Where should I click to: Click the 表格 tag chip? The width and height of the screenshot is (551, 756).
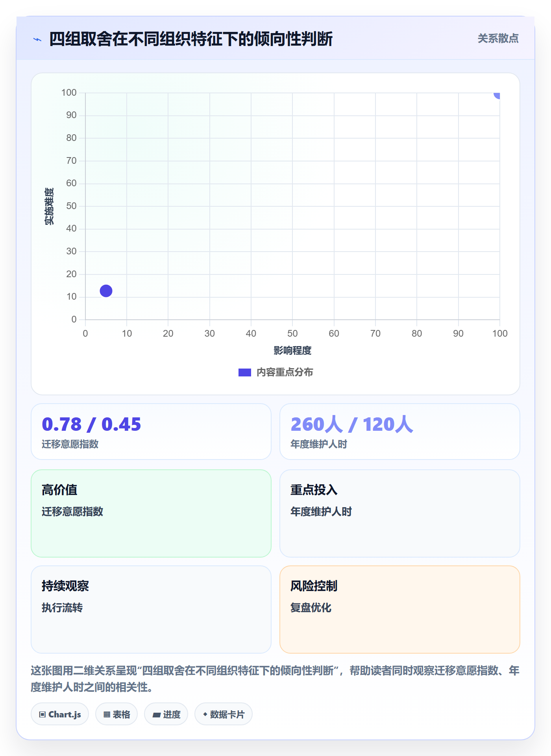(x=116, y=714)
